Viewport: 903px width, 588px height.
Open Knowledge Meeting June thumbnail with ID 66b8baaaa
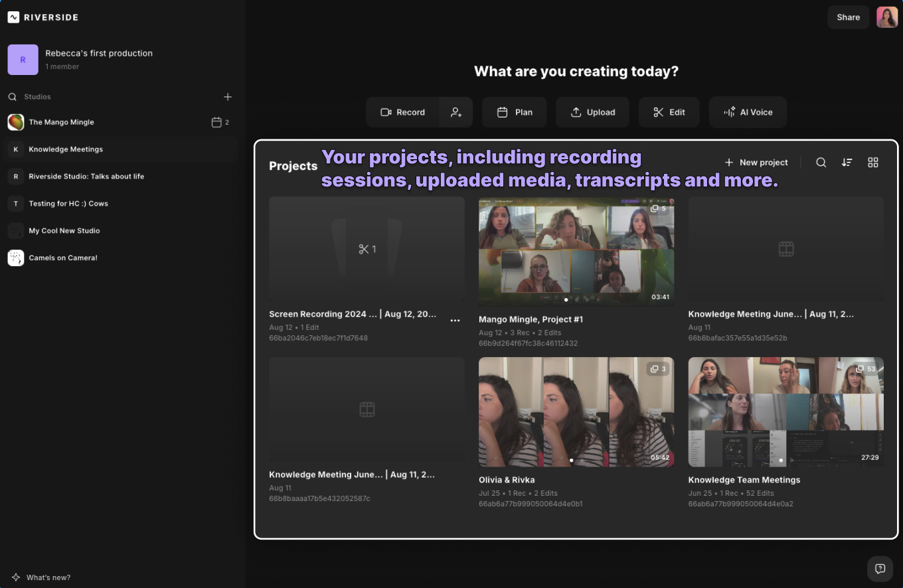coord(367,409)
